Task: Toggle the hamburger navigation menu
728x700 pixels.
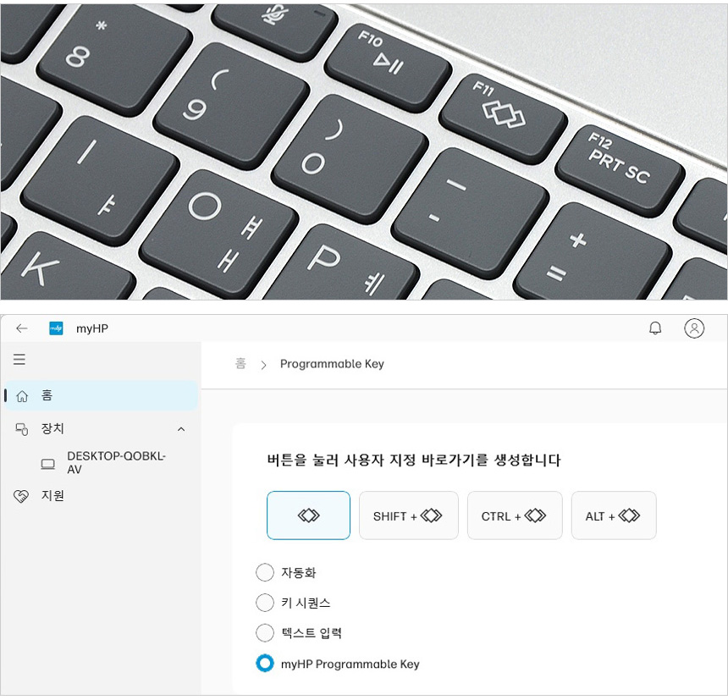Action: [19, 359]
